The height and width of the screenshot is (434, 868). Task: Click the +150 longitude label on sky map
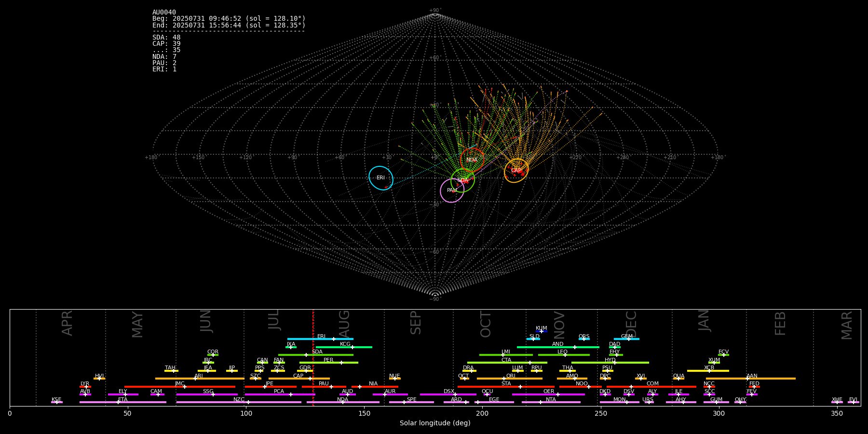[198, 158]
